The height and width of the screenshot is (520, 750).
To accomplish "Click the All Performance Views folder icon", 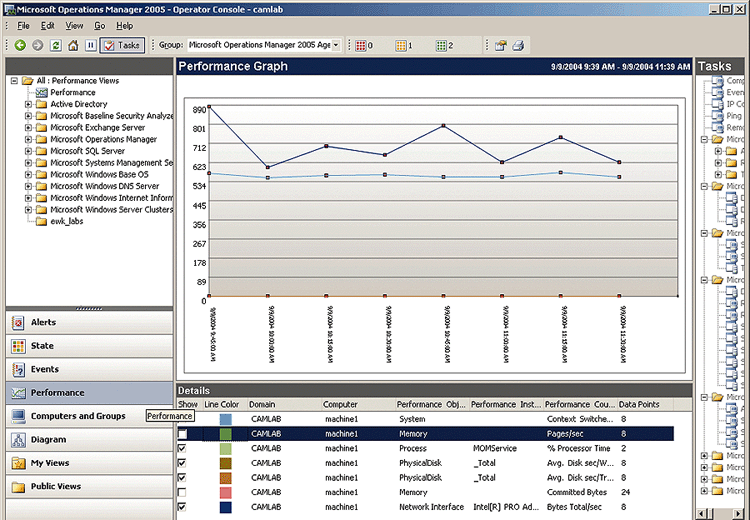I will 28,80.
